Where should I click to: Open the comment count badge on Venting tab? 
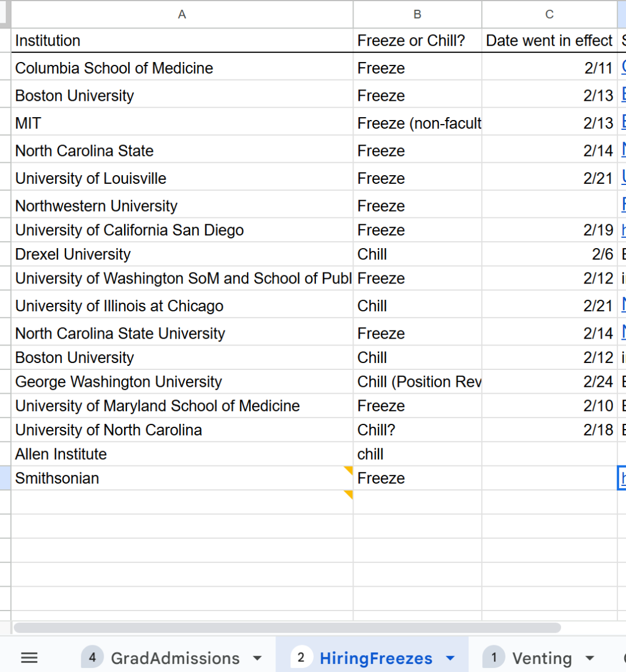click(494, 658)
